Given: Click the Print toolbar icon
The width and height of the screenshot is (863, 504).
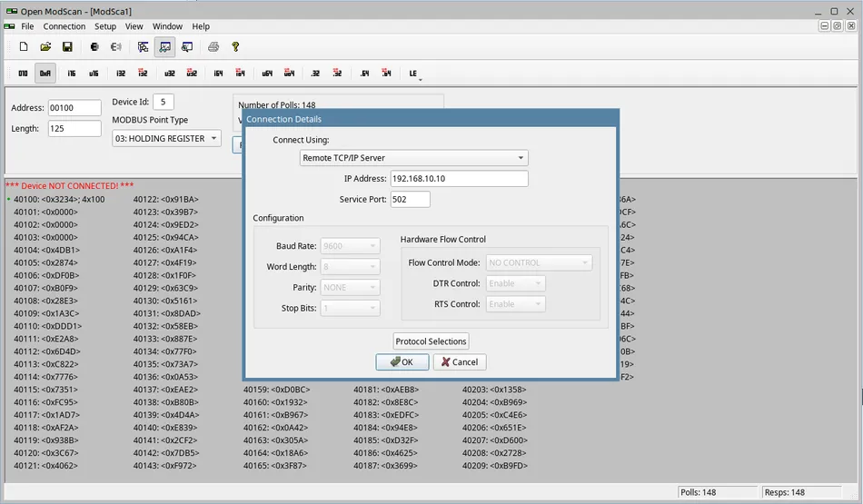Looking at the screenshot, I should 213,47.
